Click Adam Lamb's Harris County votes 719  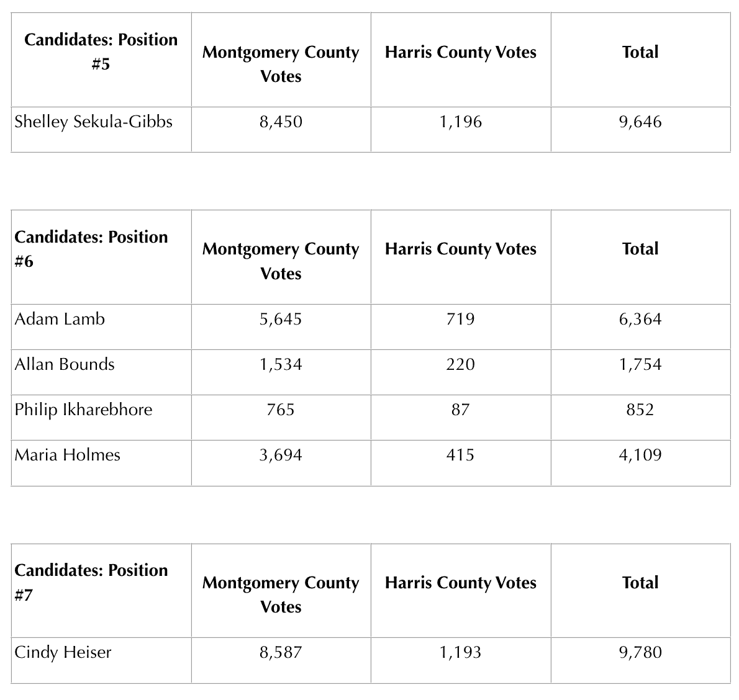pos(460,319)
